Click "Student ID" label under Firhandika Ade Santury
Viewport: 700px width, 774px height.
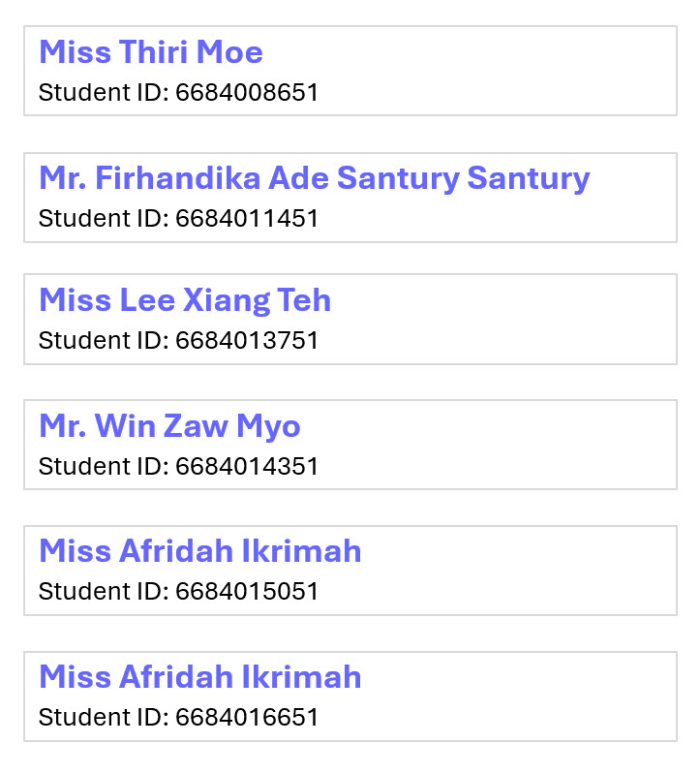pyautogui.click(x=103, y=218)
